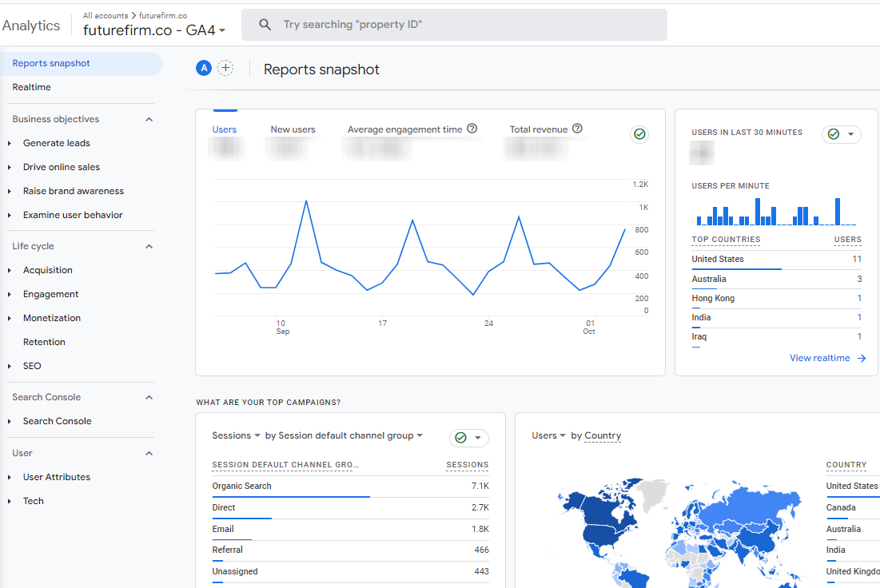Click the Analytics logo text
The width and height of the screenshot is (880, 588).
pos(31,26)
